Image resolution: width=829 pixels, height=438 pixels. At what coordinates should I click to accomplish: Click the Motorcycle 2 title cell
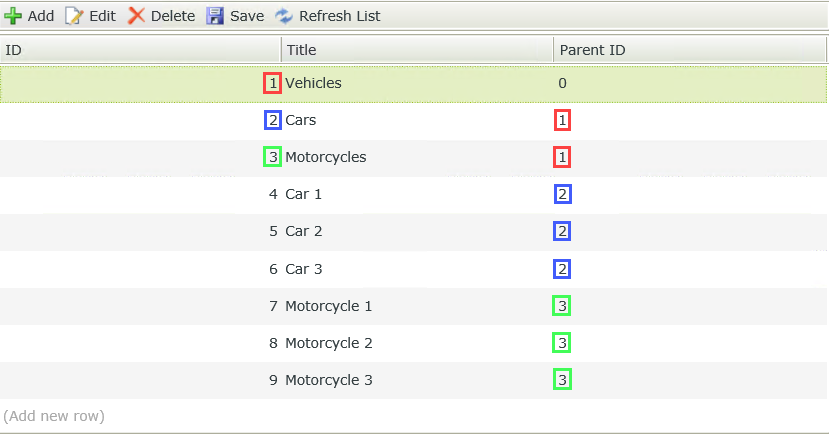click(x=328, y=343)
